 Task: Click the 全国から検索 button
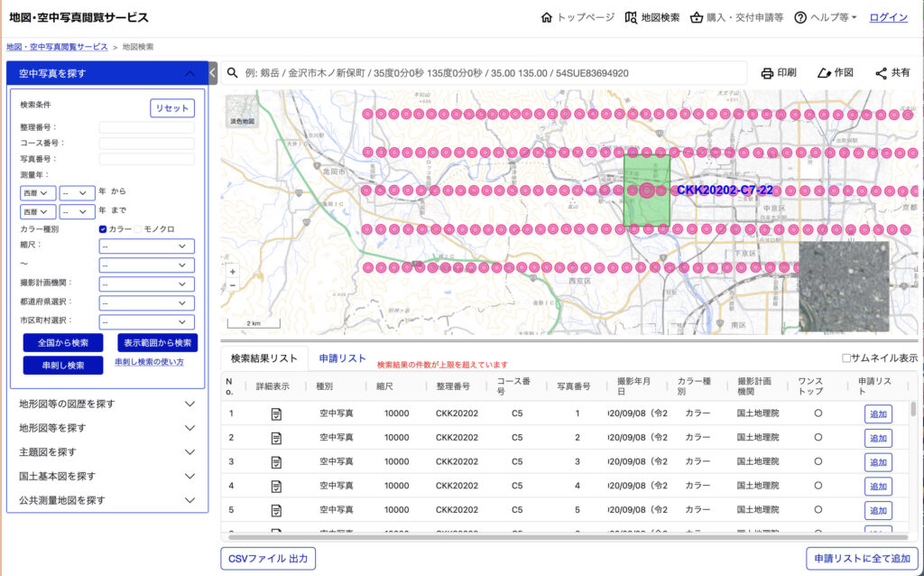click(x=63, y=343)
